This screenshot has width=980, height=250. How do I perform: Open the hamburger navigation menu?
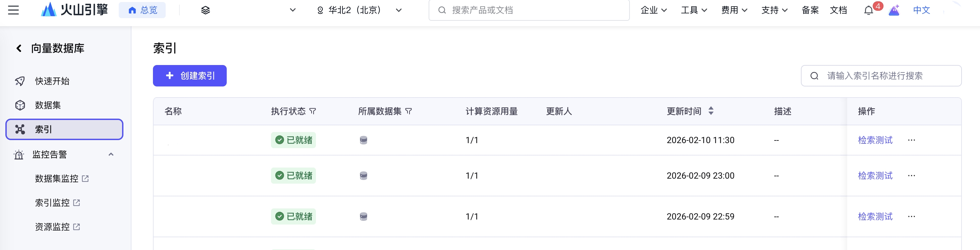point(13,10)
